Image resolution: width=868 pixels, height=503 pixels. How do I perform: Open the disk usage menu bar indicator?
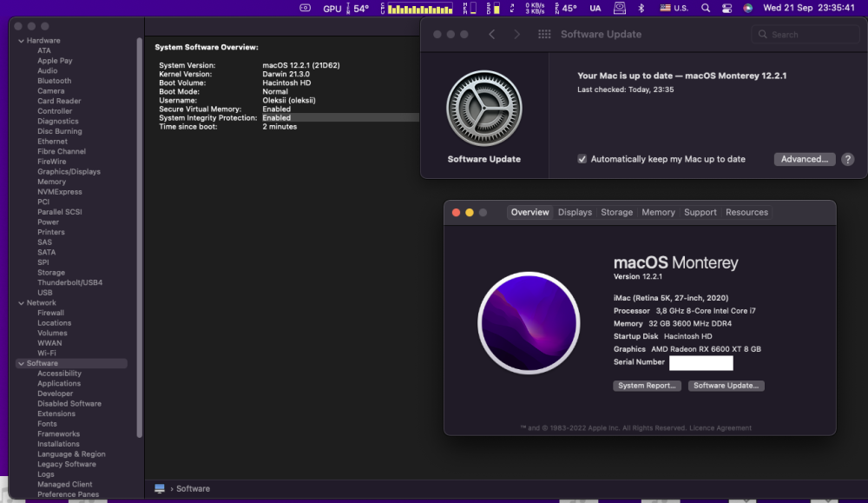[493, 9]
